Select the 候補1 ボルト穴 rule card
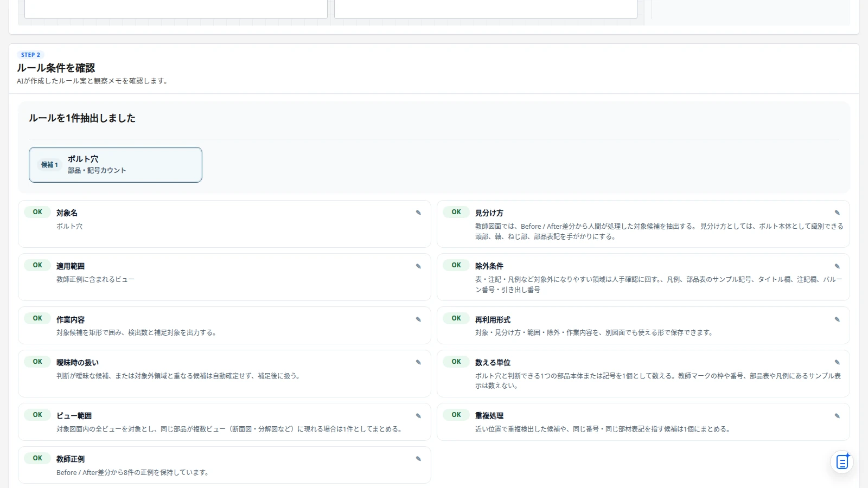The width and height of the screenshot is (868, 488). click(116, 165)
